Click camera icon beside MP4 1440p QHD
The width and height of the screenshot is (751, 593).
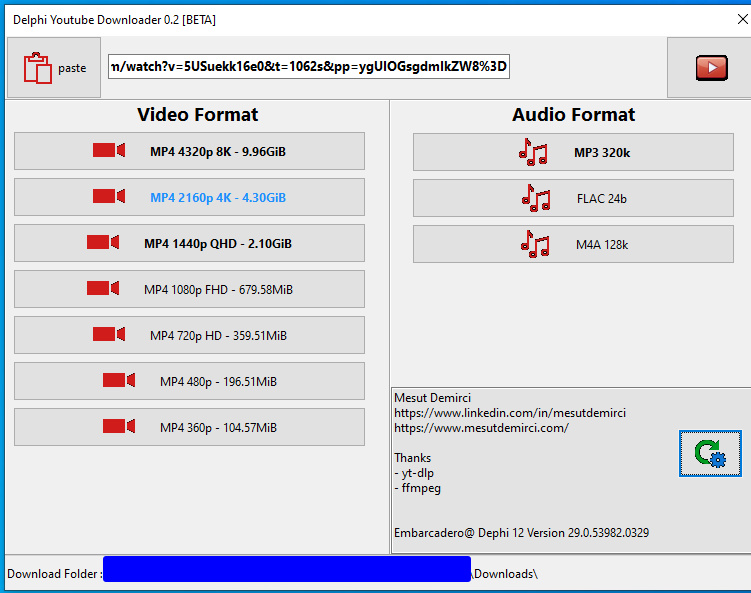coord(103,243)
